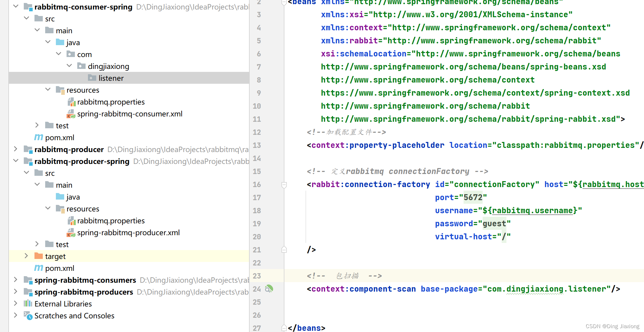This screenshot has width=644, height=332.
Task: Click Maven pom.xml icon under consumer-spring
Action: pos(39,137)
